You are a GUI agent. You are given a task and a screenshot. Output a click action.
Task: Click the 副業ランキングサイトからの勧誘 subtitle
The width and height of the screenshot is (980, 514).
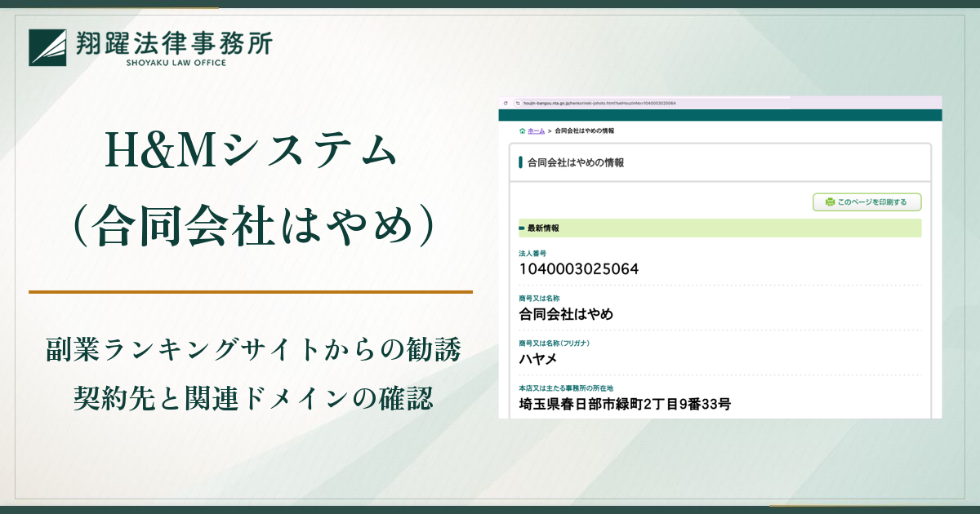(x=254, y=351)
